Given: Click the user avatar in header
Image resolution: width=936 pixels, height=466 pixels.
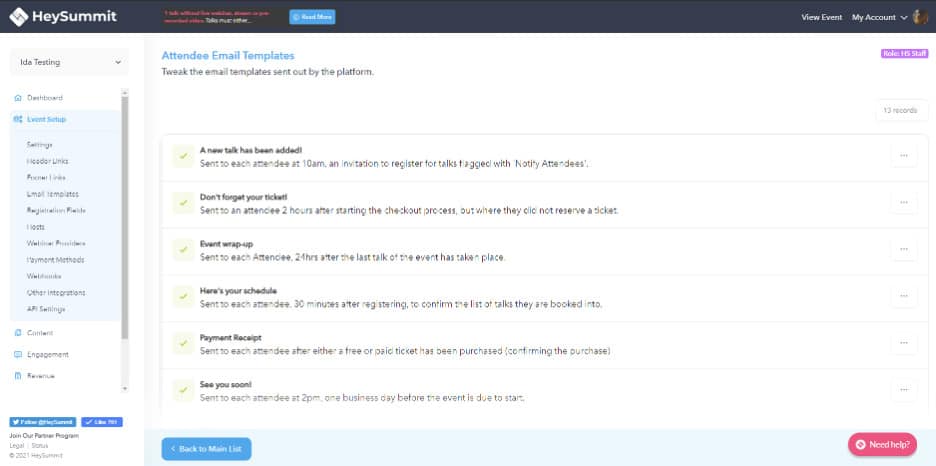Looking at the screenshot, I should point(920,17).
